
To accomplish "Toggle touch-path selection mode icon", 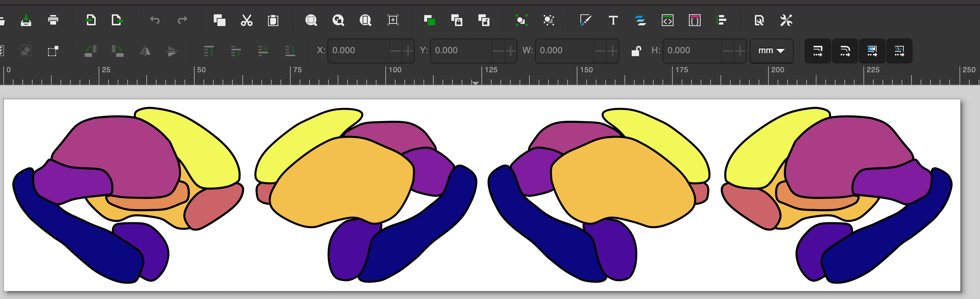I will (x=53, y=51).
